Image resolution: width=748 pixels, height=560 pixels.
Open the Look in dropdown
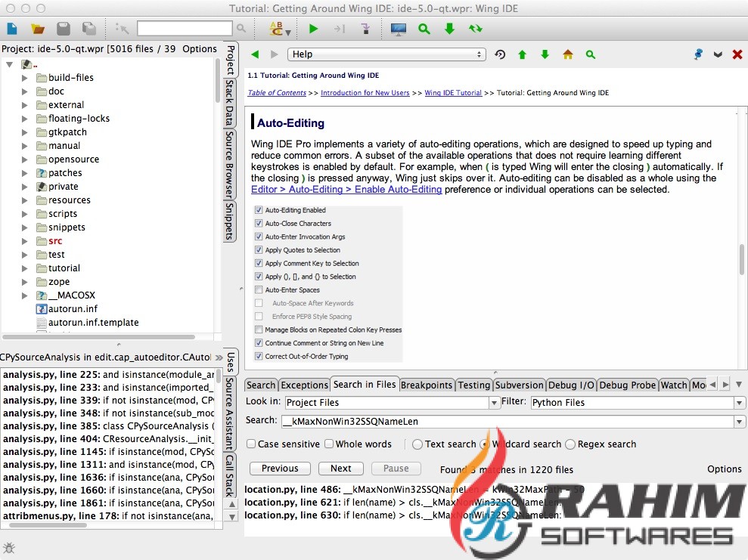point(494,404)
